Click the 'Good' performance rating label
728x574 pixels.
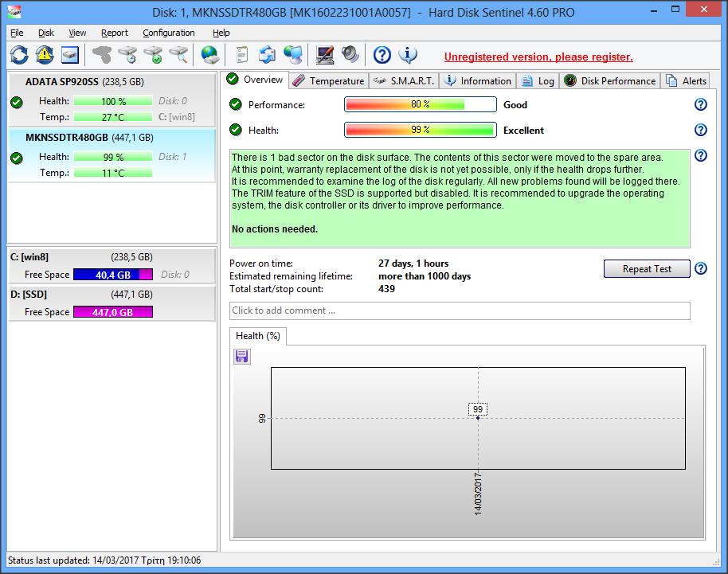click(x=515, y=105)
